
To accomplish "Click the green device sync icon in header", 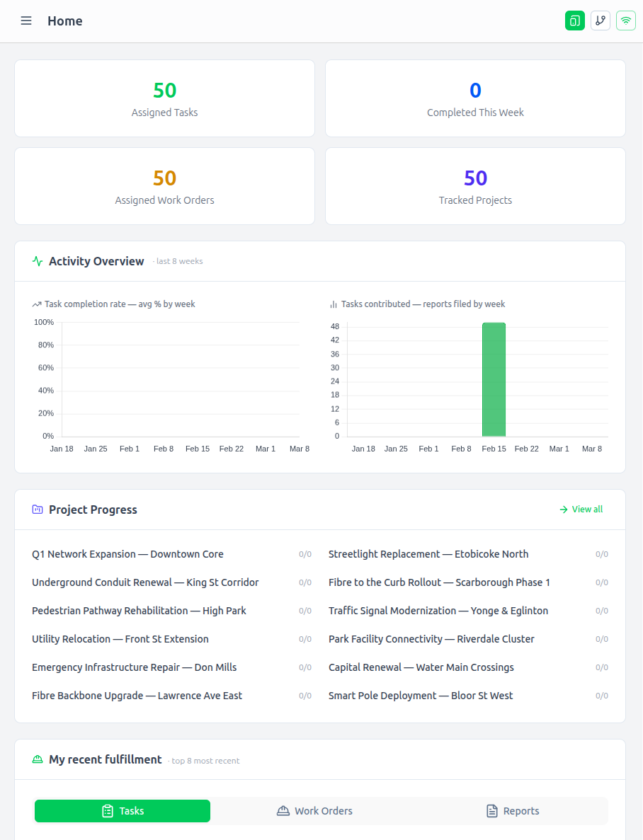I will (574, 21).
